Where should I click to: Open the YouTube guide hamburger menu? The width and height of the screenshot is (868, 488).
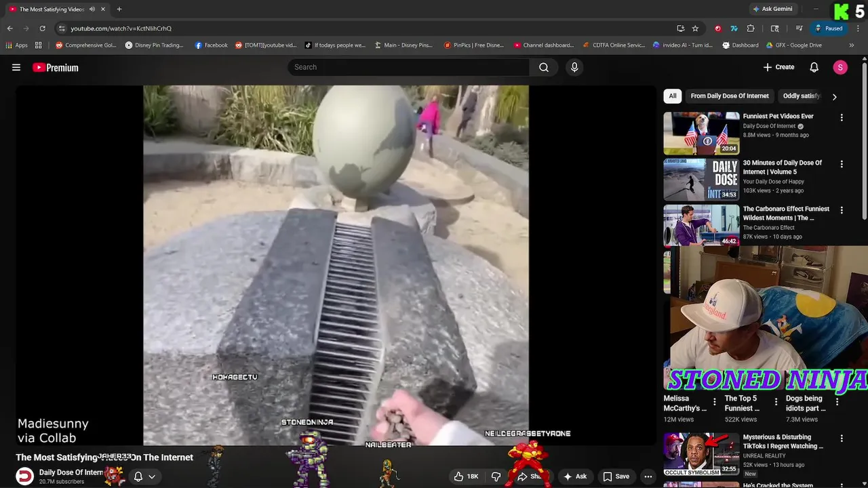tap(16, 67)
